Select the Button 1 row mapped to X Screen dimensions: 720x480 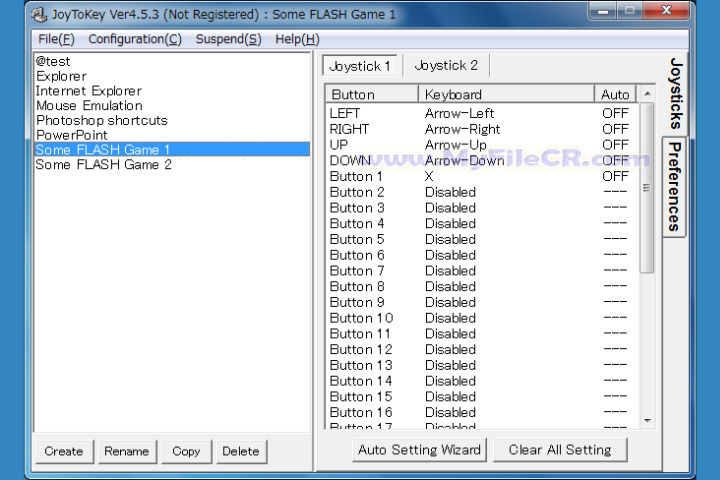coord(482,176)
